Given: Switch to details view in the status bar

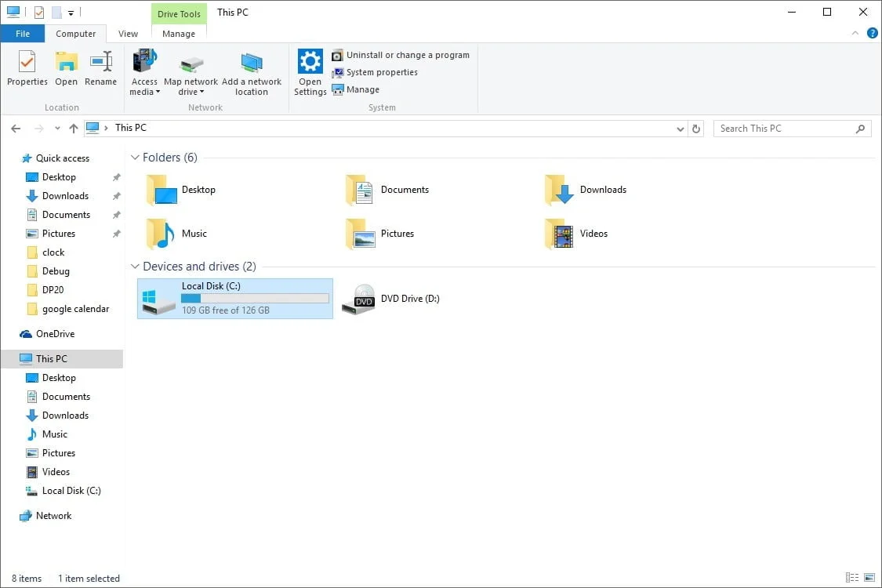Looking at the screenshot, I should point(851,578).
